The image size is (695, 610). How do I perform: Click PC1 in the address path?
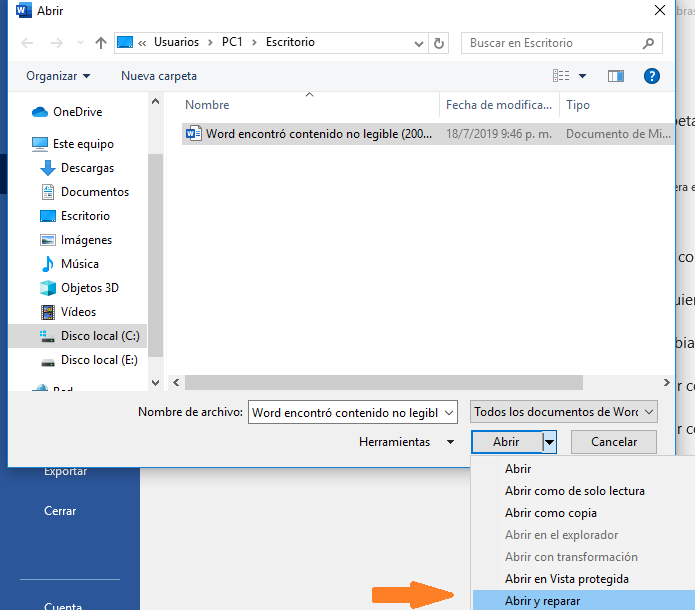[232, 42]
